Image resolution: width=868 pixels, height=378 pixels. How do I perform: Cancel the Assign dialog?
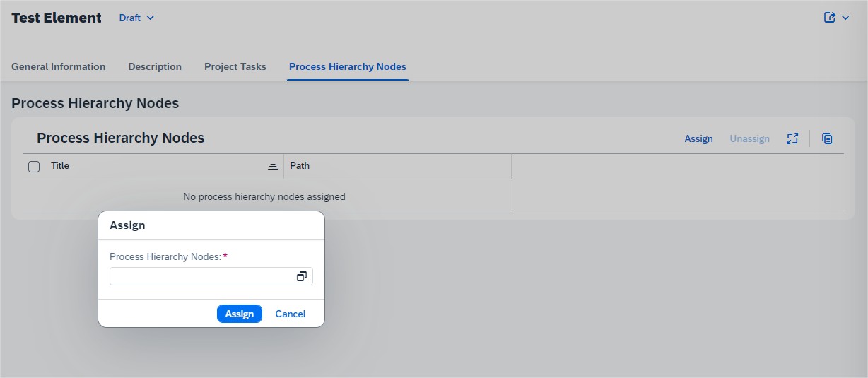[291, 314]
